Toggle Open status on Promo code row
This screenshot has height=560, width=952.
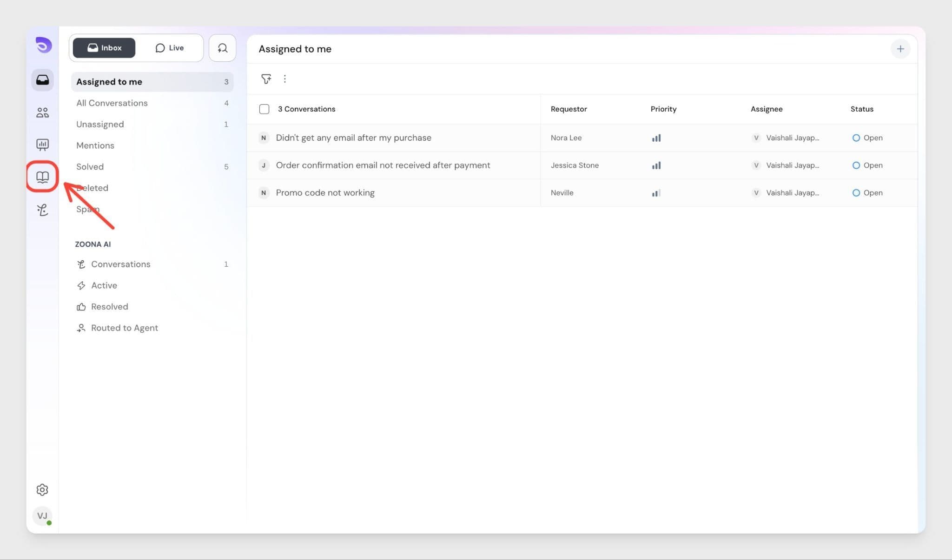point(856,192)
